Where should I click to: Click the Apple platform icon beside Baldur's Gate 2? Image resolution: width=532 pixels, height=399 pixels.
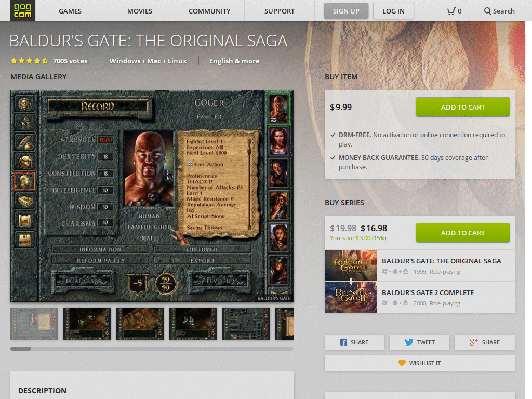click(395, 303)
